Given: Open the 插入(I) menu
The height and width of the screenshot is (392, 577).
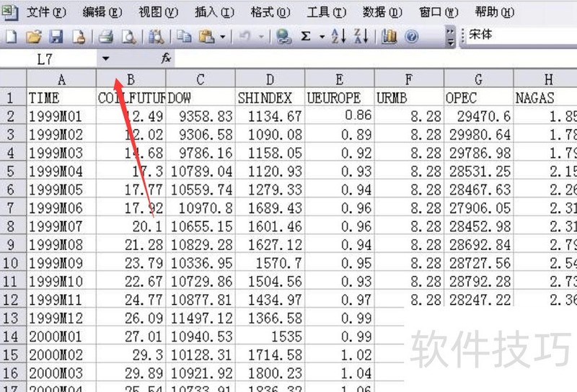Looking at the screenshot, I should pos(214,12).
